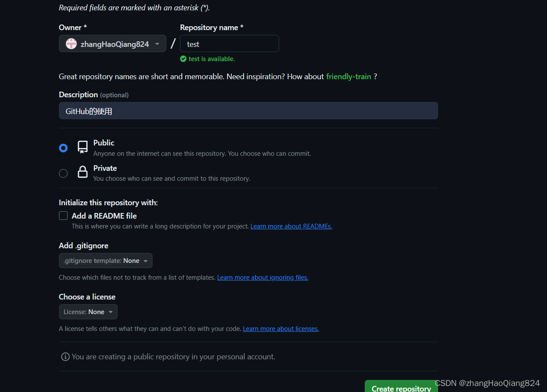Click the 'Choose a license' heading
Viewport: 547px width, 392px height.
point(87,297)
